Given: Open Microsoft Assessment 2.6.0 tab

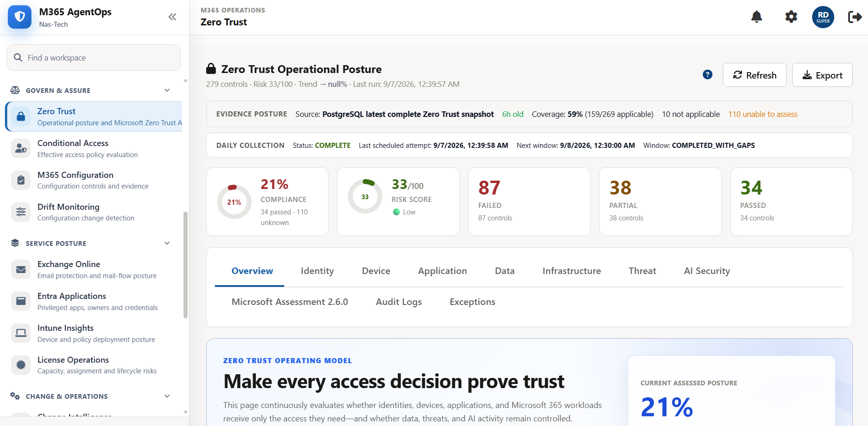Looking at the screenshot, I should (x=290, y=302).
